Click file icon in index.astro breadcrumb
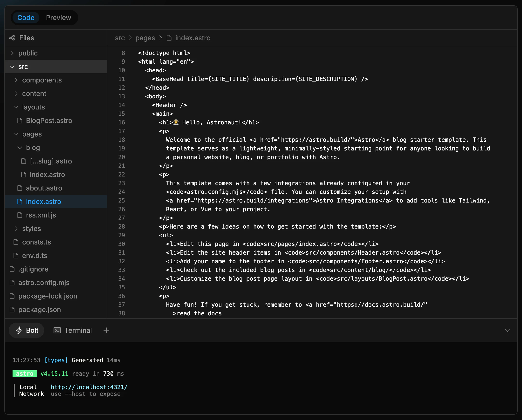 pyautogui.click(x=169, y=38)
